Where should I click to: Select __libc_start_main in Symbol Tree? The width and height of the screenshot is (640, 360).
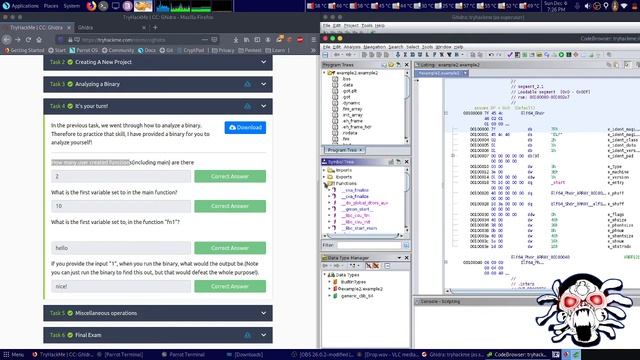tap(358, 228)
